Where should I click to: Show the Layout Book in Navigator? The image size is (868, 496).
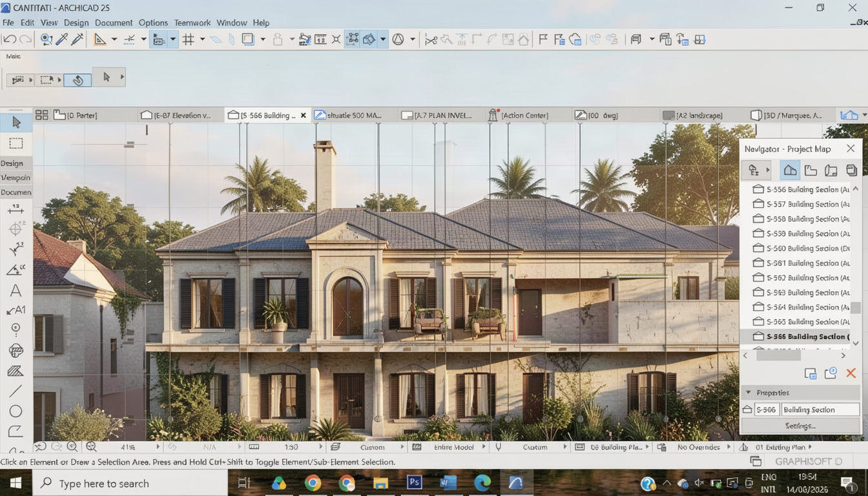pos(831,170)
